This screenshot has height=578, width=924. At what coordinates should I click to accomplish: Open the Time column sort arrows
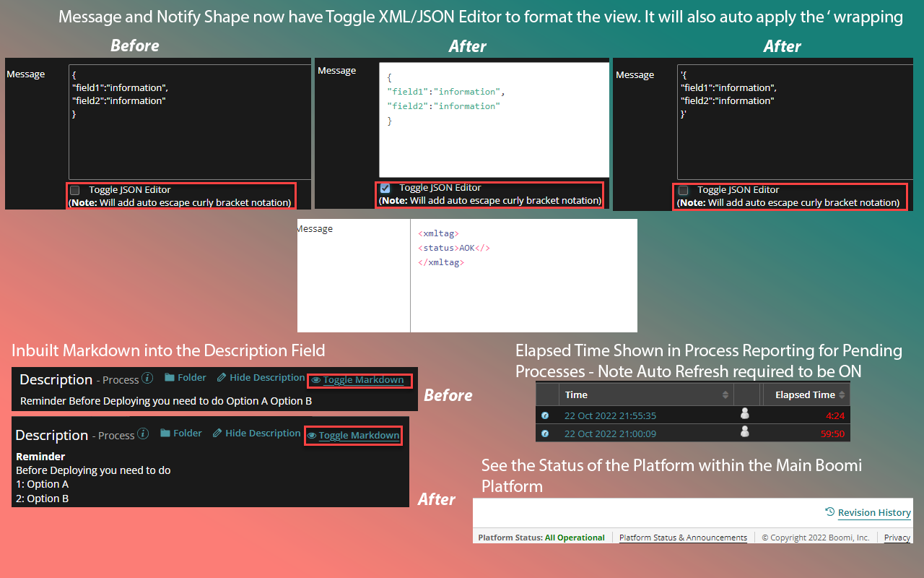point(726,395)
